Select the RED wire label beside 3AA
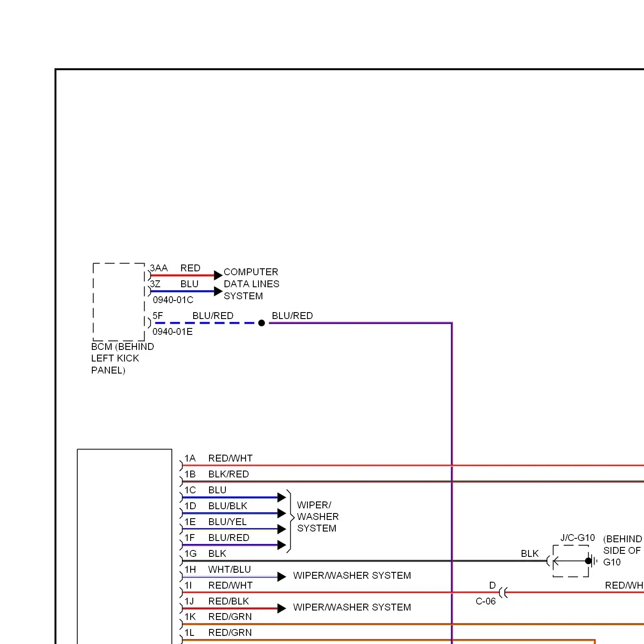The width and height of the screenshot is (644, 644). point(190,268)
